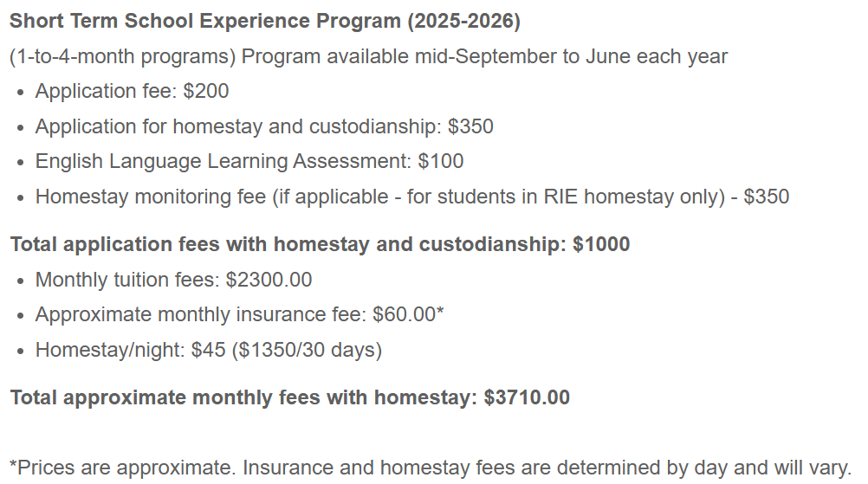868x484 pixels.
Task: Click the ($1350/30 days) text
Action: tap(311, 350)
